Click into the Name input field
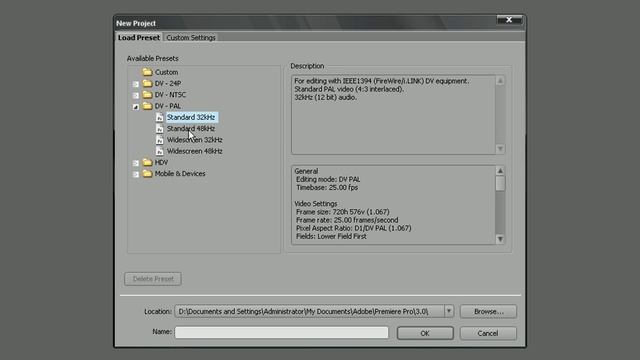The height and width of the screenshot is (360, 640). [282, 332]
